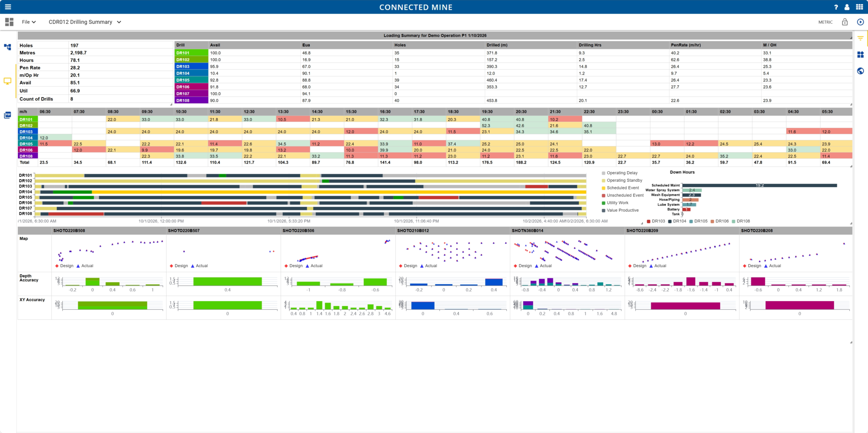868x433 pixels.
Task: Click the help question mark icon
Action: [836, 7]
